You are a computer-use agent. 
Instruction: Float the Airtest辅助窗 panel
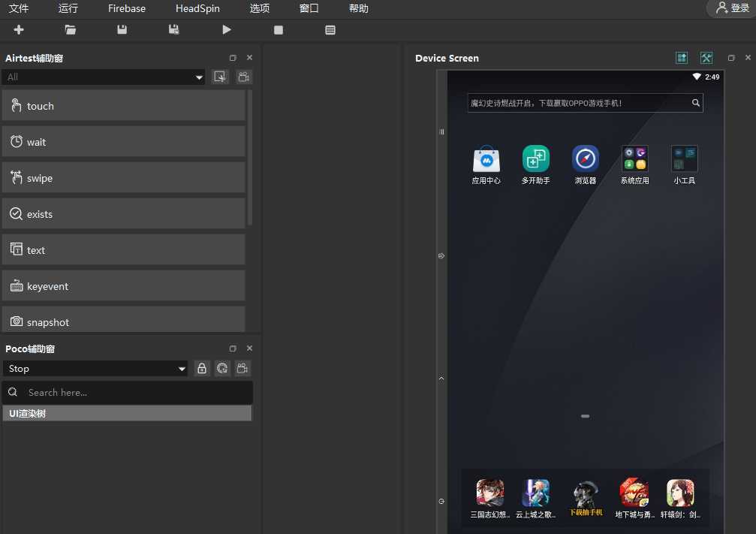(x=233, y=58)
